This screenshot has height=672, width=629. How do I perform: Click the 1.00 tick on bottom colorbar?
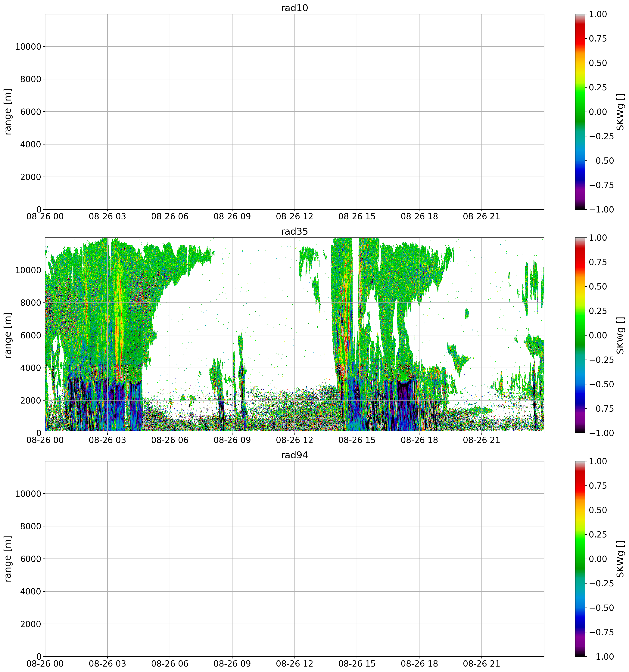pyautogui.click(x=598, y=461)
